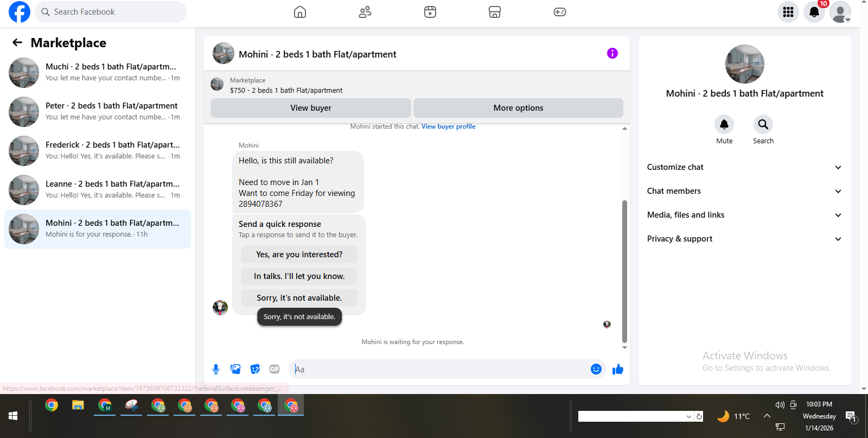Go to the Home feed icon
This screenshot has height=438, width=868.
pyautogui.click(x=300, y=12)
